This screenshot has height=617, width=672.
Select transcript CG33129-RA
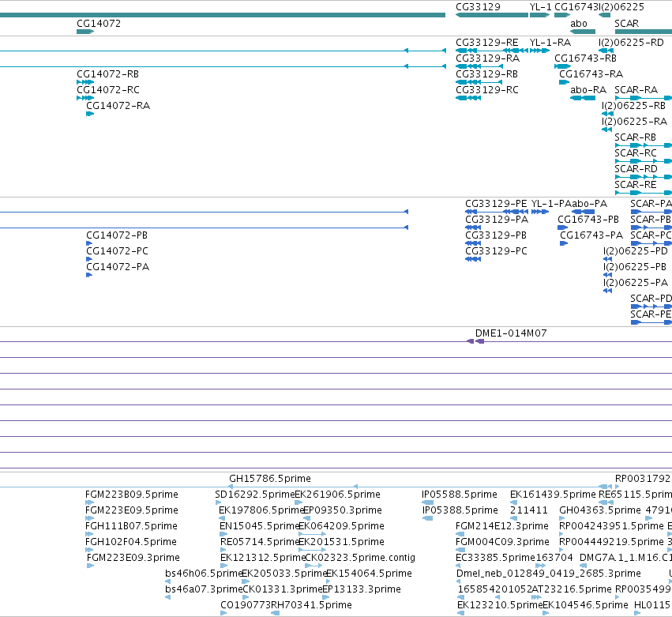click(x=479, y=66)
